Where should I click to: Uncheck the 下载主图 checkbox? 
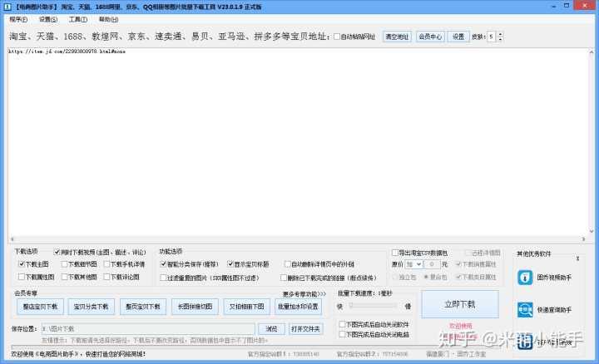point(22,264)
